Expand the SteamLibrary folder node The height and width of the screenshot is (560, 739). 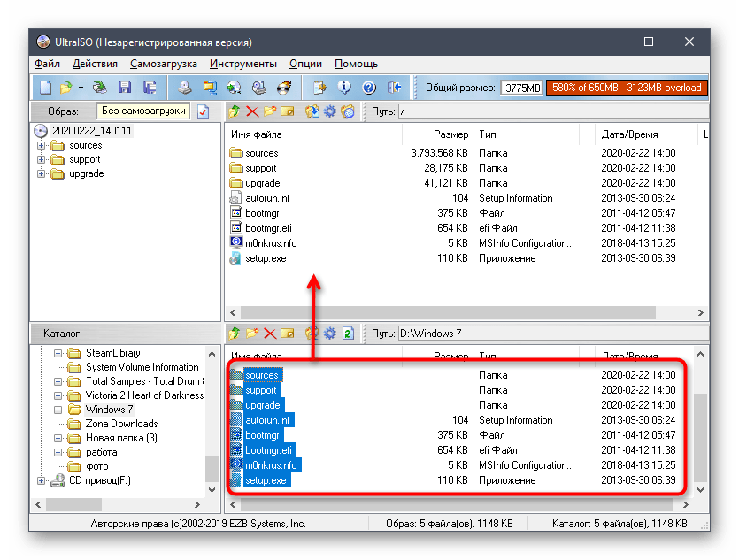click(x=58, y=353)
